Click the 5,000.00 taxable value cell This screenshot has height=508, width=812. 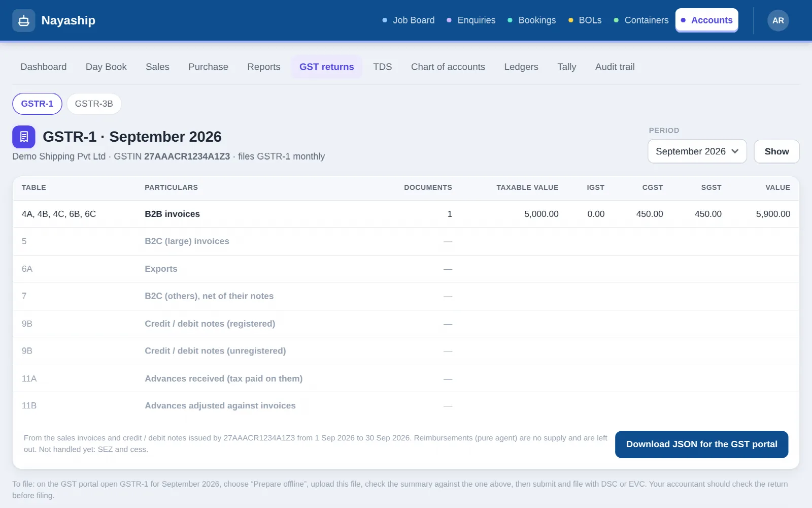(541, 214)
